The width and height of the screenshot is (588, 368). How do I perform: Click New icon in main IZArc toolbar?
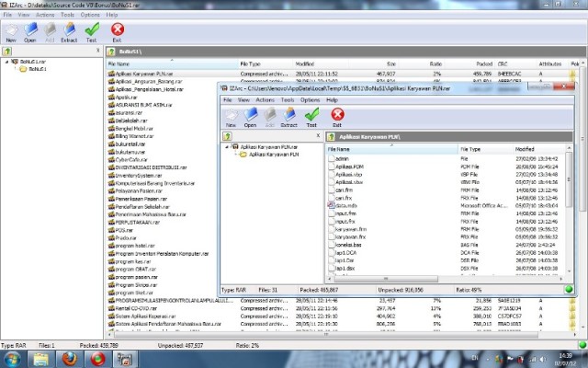coord(11,32)
